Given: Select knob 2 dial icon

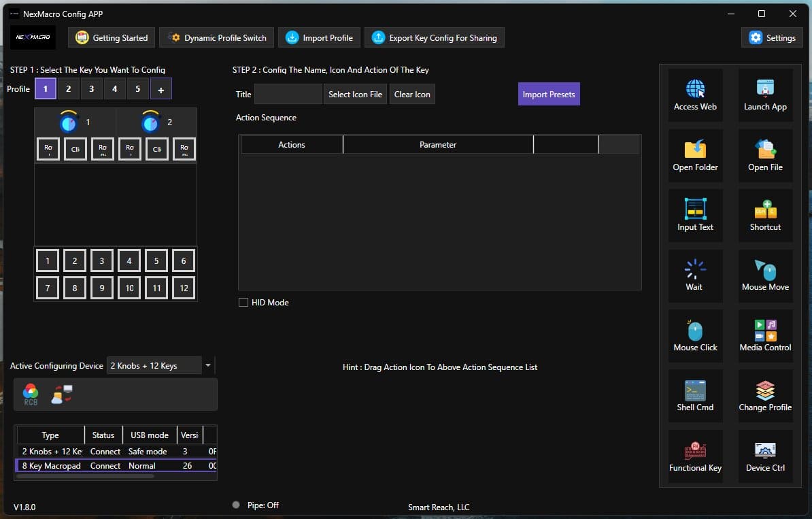Looking at the screenshot, I should [x=150, y=122].
